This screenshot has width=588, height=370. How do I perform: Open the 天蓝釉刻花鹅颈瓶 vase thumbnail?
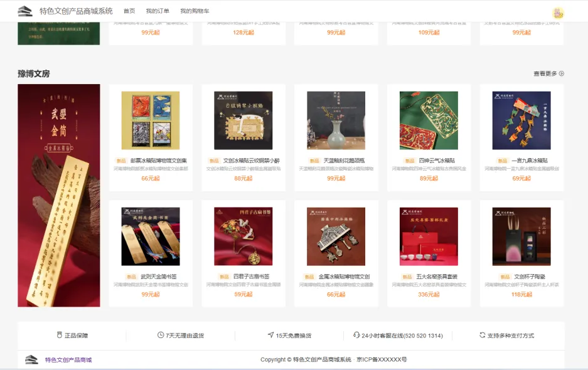(336, 120)
